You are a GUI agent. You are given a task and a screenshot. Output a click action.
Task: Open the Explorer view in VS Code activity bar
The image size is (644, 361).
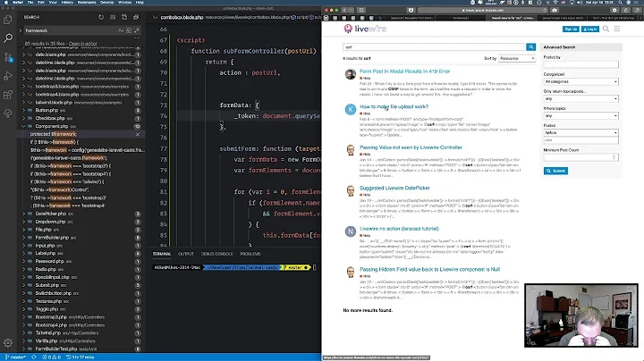click(x=8, y=20)
